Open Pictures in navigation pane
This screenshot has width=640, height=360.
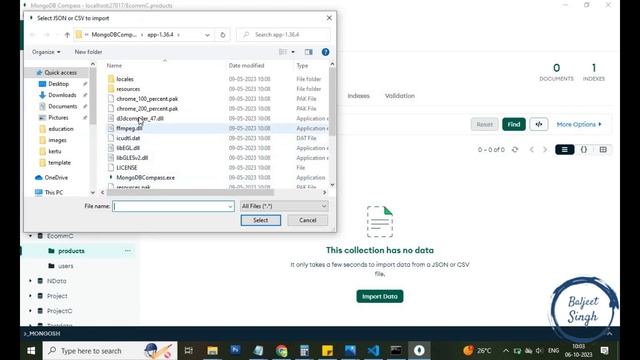tap(58, 118)
